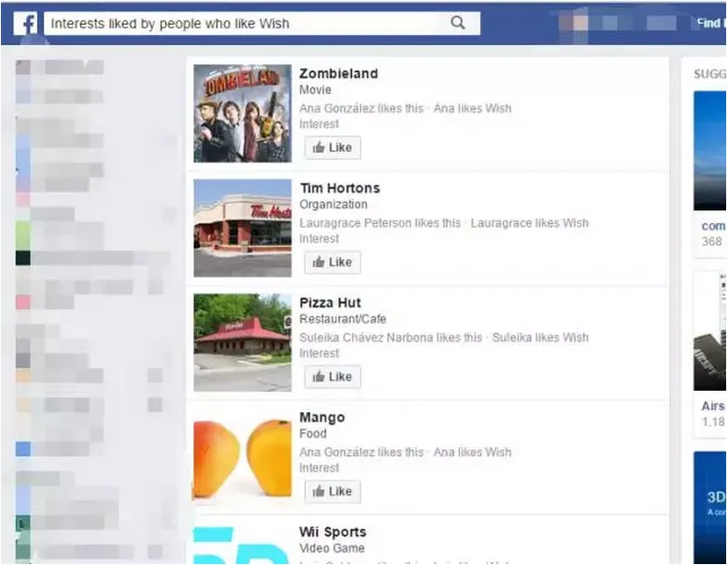Like the Zombieland page
This screenshot has width=728, height=565.
pos(333,147)
